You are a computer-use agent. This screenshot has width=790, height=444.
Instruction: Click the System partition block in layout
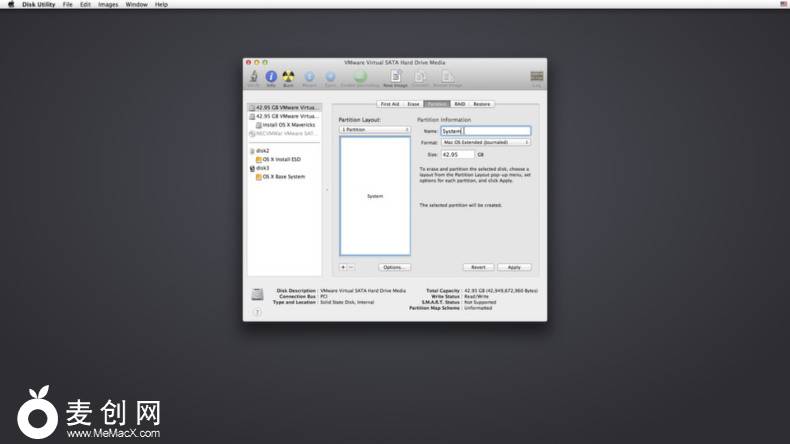click(x=375, y=196)
